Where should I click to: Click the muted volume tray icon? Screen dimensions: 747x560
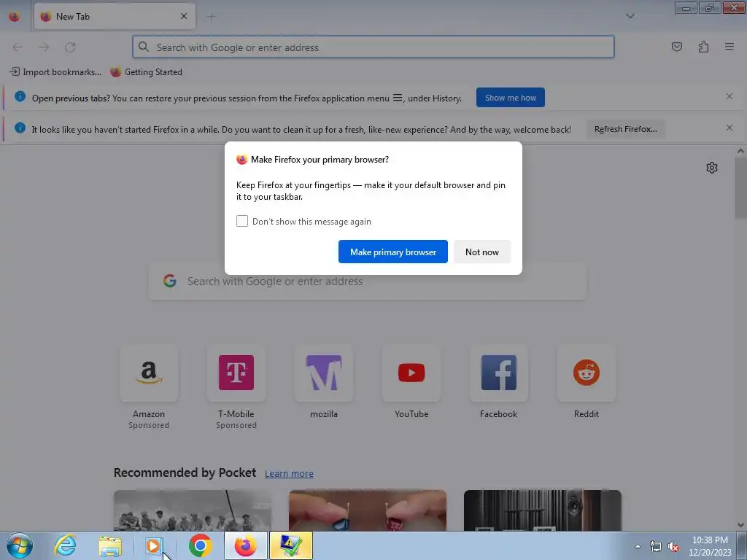(673, 546)
